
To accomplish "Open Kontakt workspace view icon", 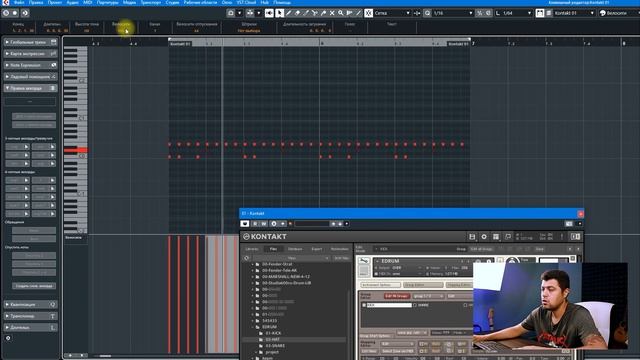I will pyautogui.click(x=496, y=237).
